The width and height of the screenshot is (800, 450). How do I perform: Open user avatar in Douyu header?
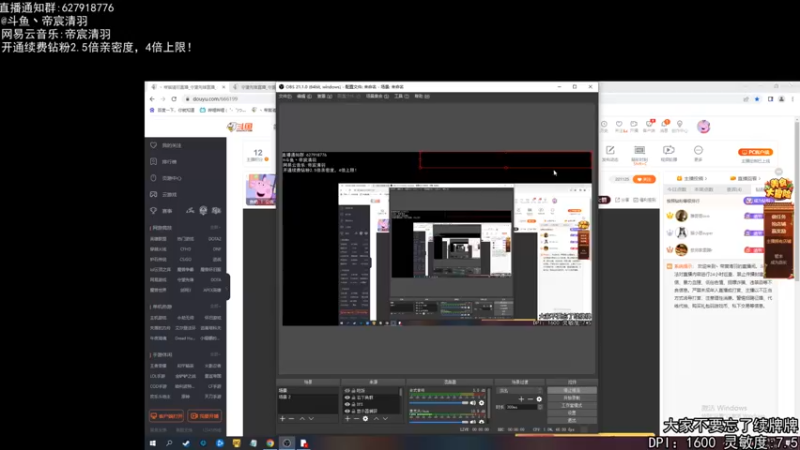click(x=704, y=127)
